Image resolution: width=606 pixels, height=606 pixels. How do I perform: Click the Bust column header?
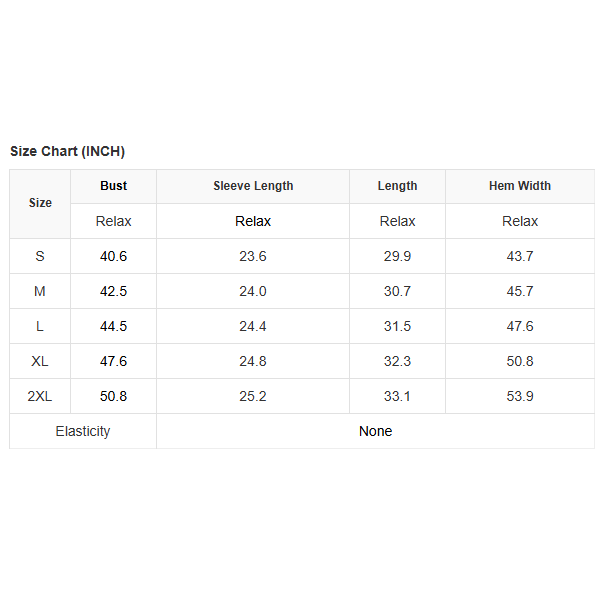tap(113, 186)
